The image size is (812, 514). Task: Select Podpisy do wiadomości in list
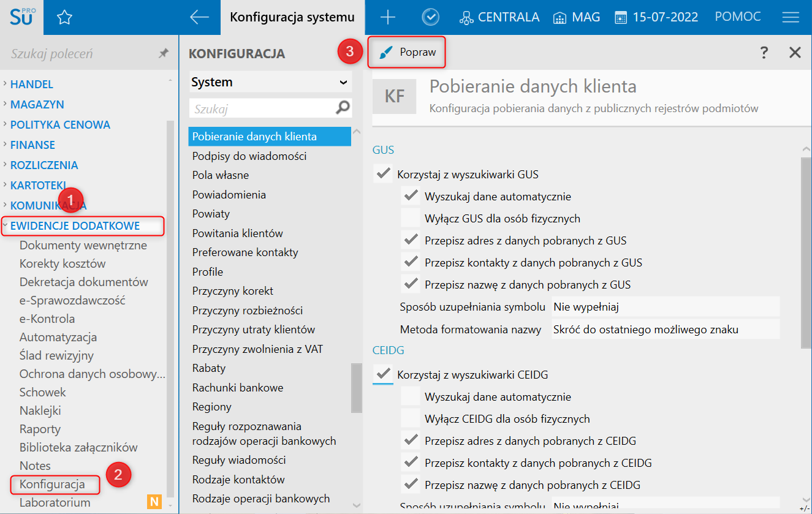(249, 156)
